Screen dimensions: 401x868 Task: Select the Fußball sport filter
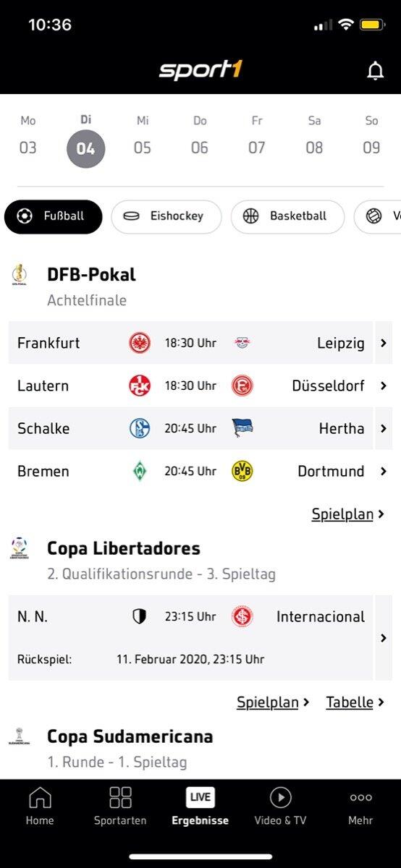pyautogui.click(x=54, y=216)
